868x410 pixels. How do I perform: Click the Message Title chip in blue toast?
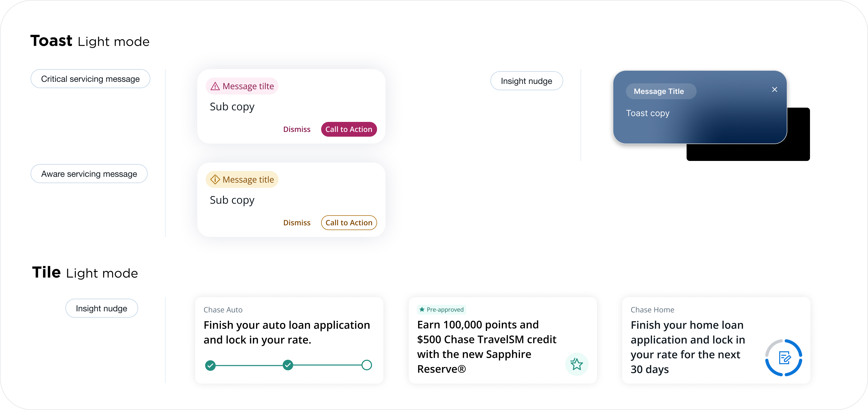tap(660, 91)
